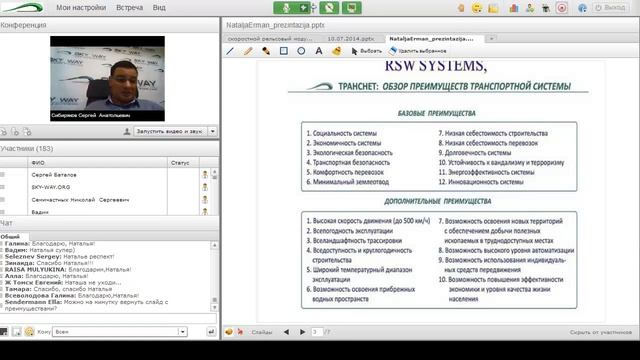Toggle the green screen sharing button
640x360 pixels.
pos(351,8)
